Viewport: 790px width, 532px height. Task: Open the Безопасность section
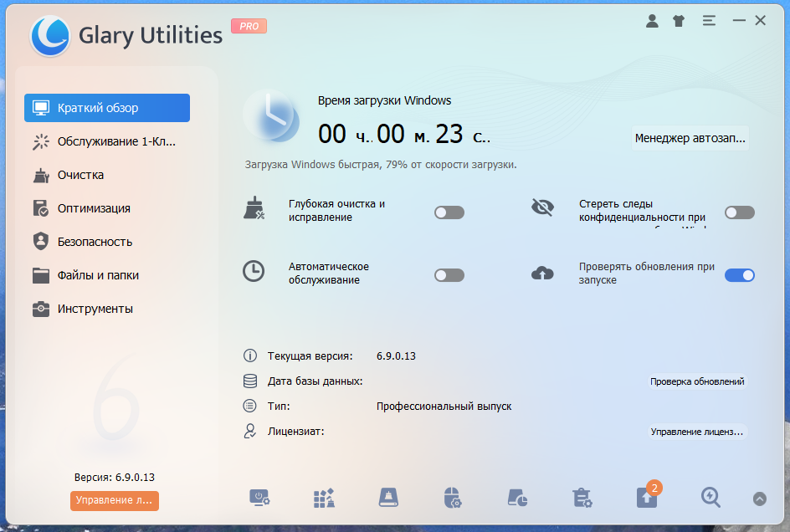pyautogui.click(x=107, y=242)
